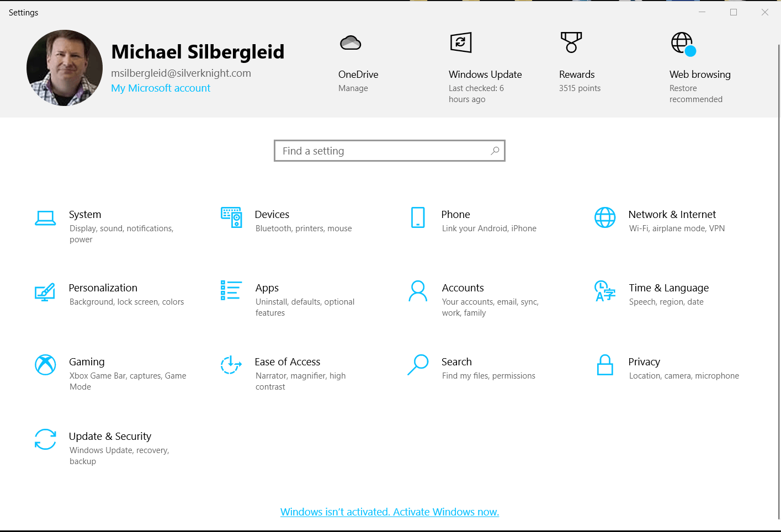Click the vertical scrollbar on right edge

(x=779, y=281)
